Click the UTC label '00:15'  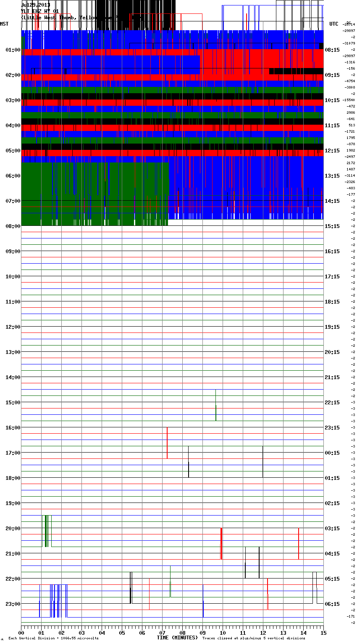pos(332,453)
